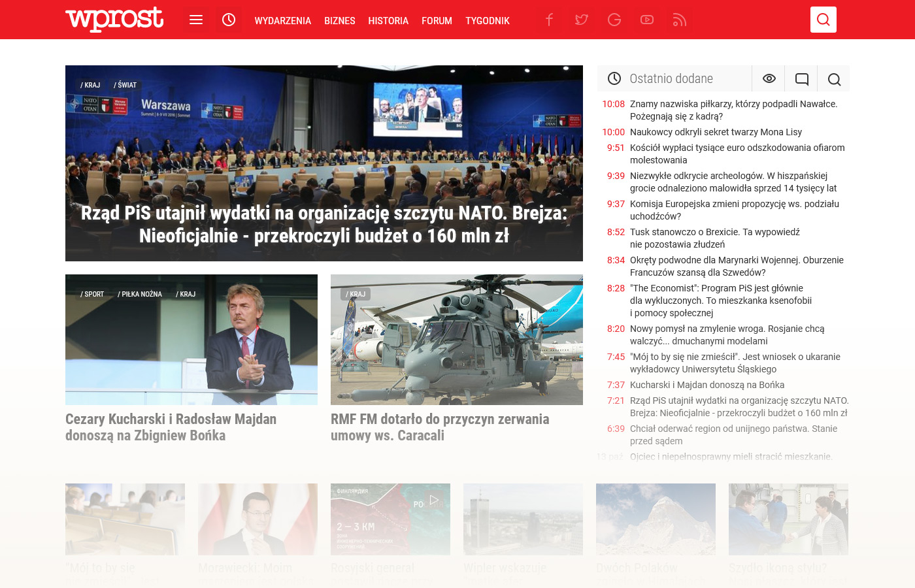The width and height of the screenshot is (915, 588).
Task: Open 8:34 news about Okręty podwodne
Action: (737, 266)
